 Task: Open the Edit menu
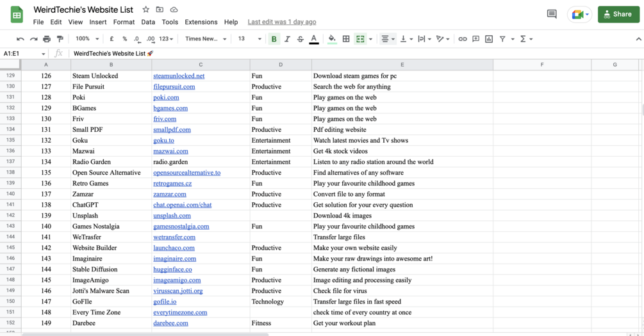tap(56, 22)
